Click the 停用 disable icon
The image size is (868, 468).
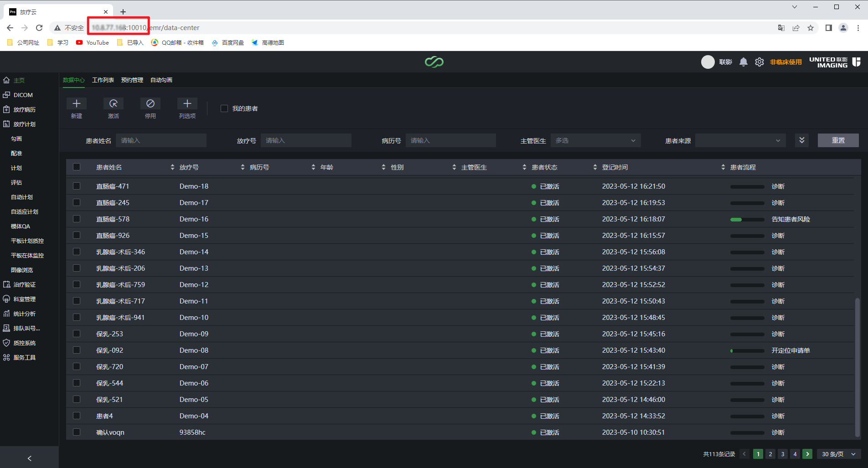click(150, 104)
